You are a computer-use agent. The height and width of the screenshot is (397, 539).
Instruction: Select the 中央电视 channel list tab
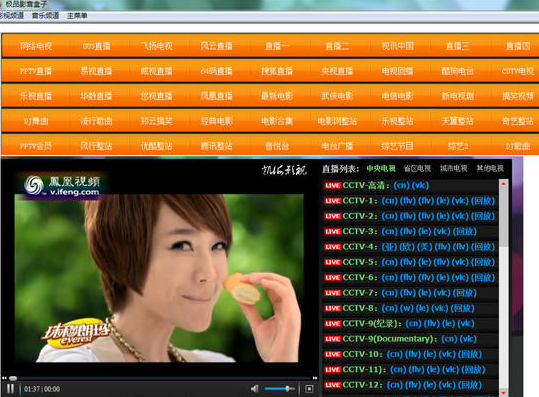[x=381, y=168]
